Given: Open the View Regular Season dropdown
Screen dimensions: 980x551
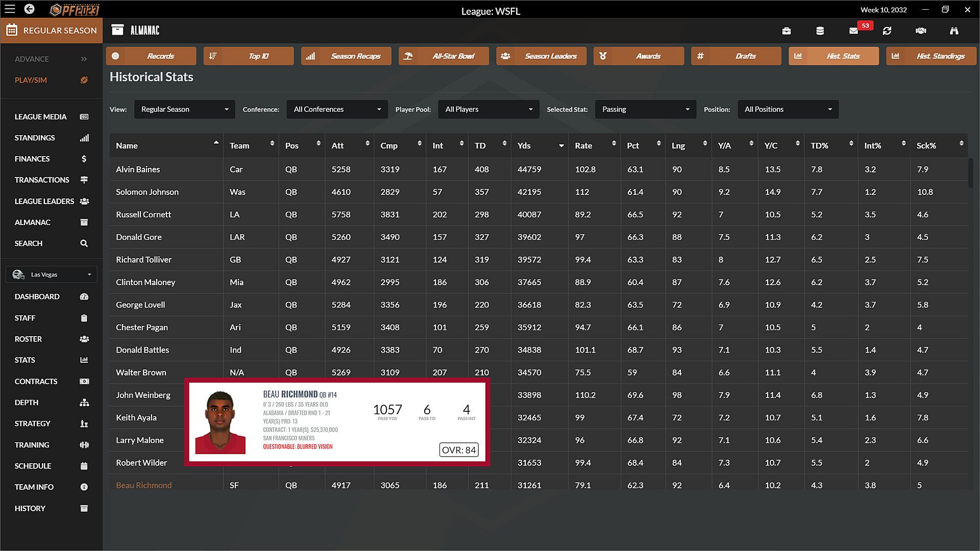Looking at the screenshot, I should [184, 109].
